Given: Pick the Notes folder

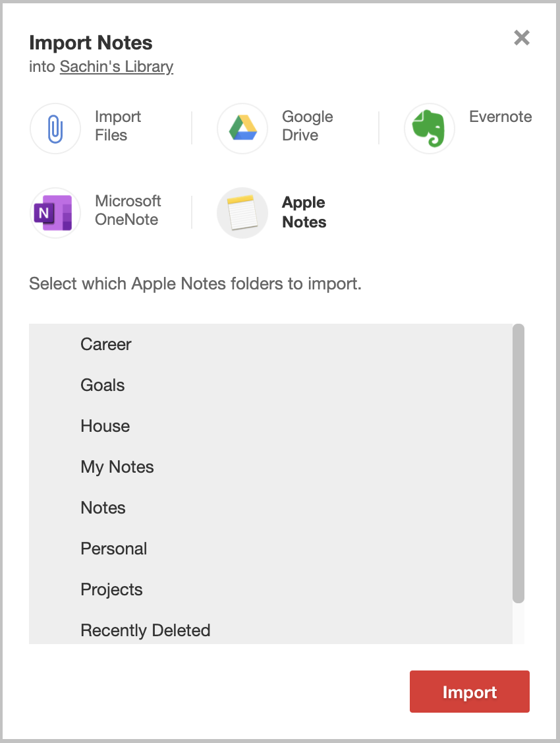Looking at the screenshot, I should point(103,508).
